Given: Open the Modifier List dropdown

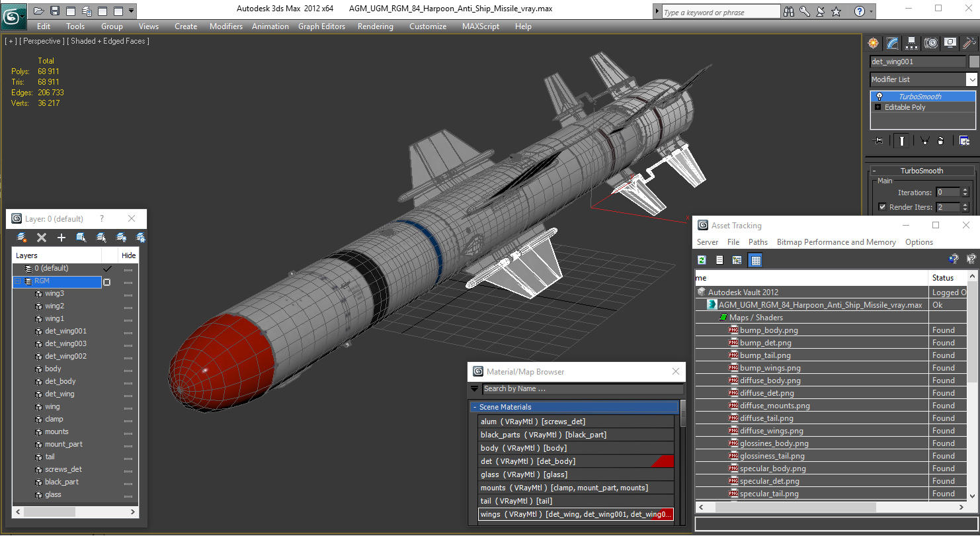Looking at the screenshot, I should (x=971, y=79).
